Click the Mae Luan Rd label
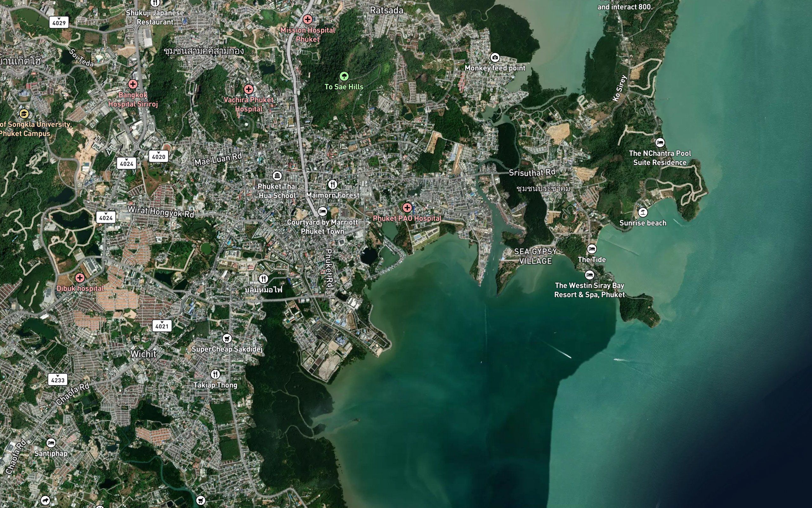Viewport: 812px width, 508px height. [x=219, y=159]
